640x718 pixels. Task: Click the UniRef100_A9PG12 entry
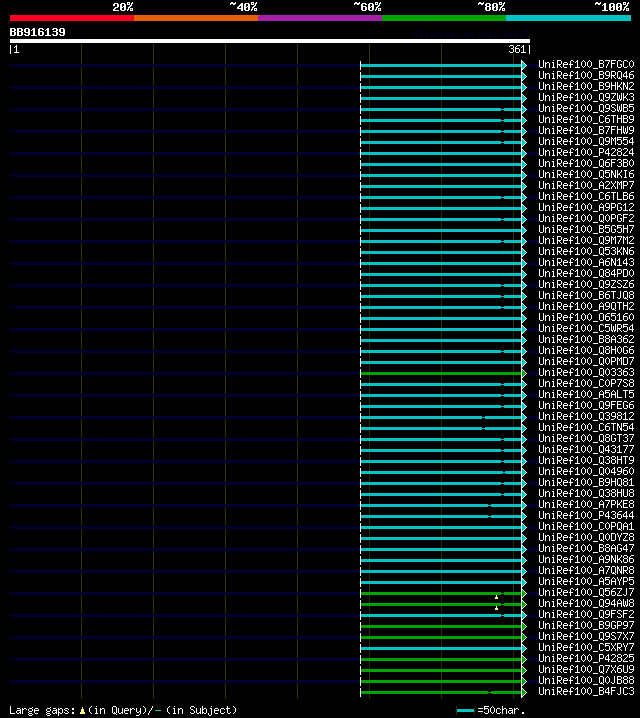point(586,207)
